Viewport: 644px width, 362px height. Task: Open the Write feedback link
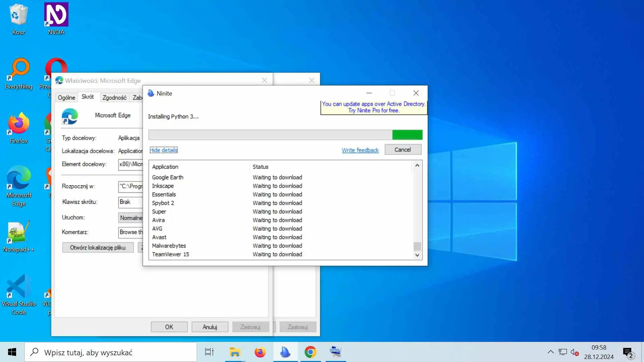click(360, 150)
